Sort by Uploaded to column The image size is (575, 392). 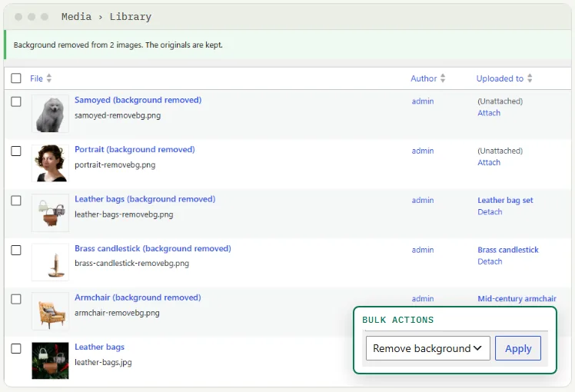pos(500,78)
